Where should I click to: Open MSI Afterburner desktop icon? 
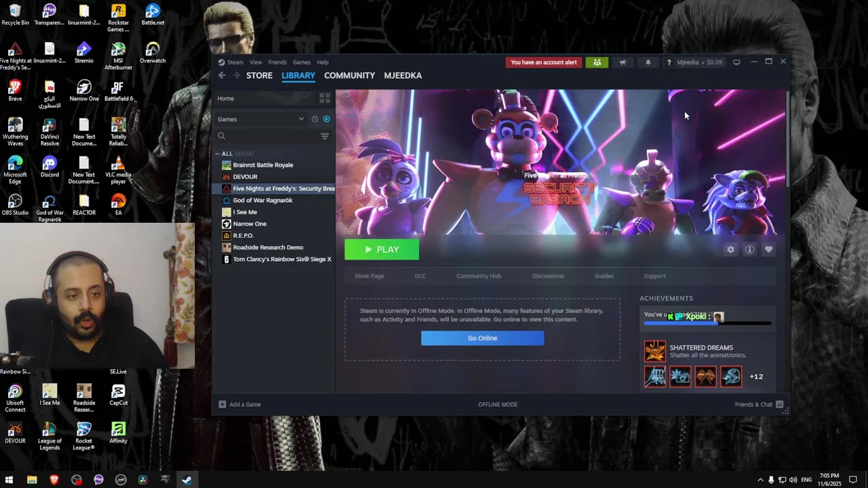(118, 56)
